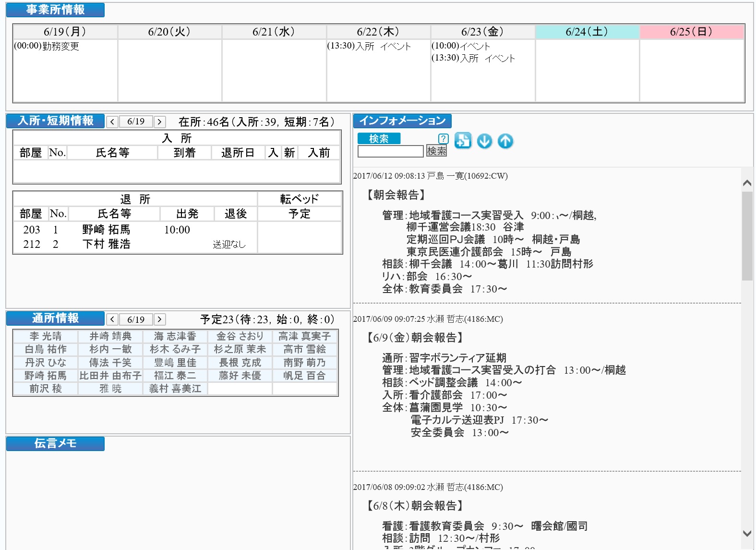Open the question mark help icon

click(443, 139)
